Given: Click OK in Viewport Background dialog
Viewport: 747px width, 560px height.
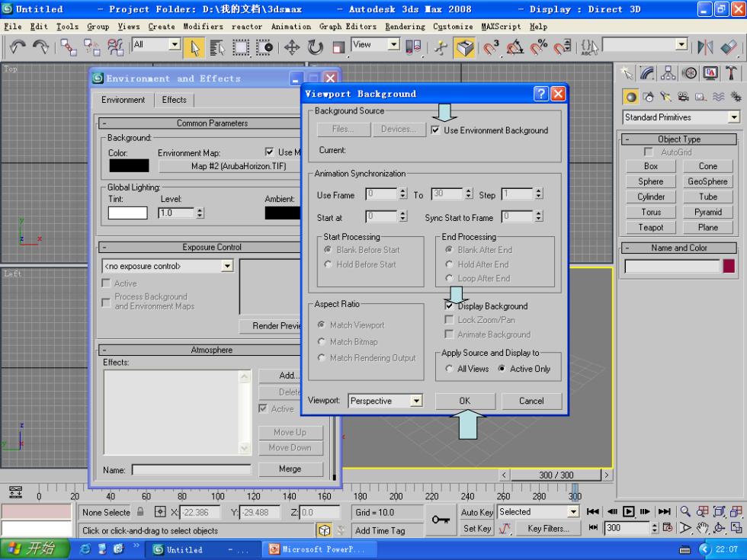Looking at the screenshot, I should pos(465,401).
